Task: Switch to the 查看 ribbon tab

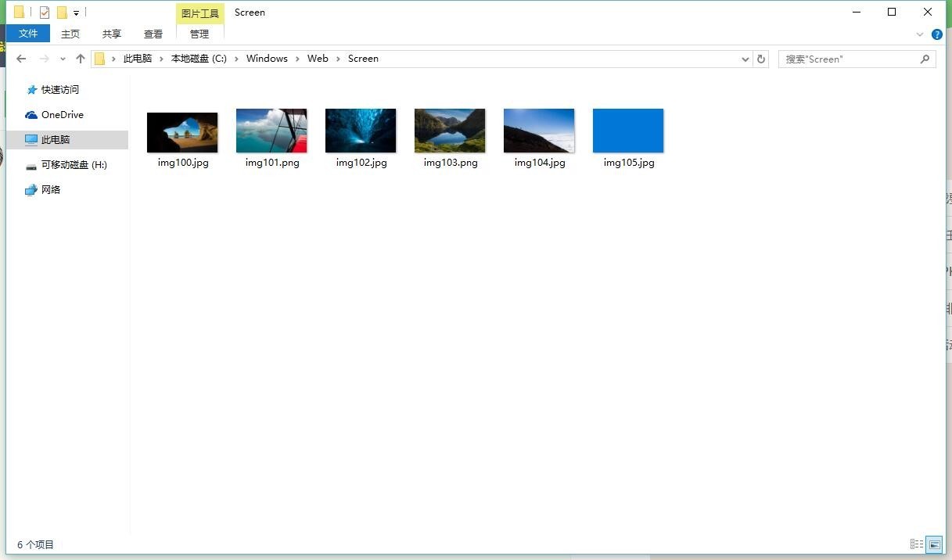Action: click(153, 34)
